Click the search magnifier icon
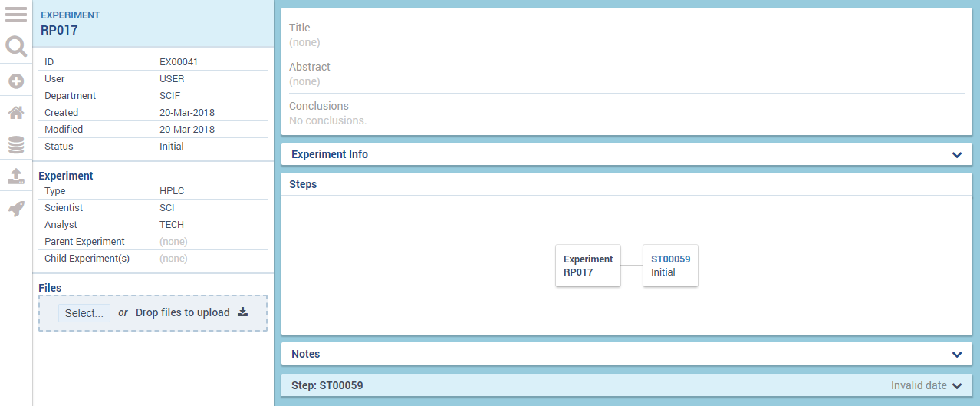Image resolution: width=980 pixels, height=406 pixels. click(16, 47)
